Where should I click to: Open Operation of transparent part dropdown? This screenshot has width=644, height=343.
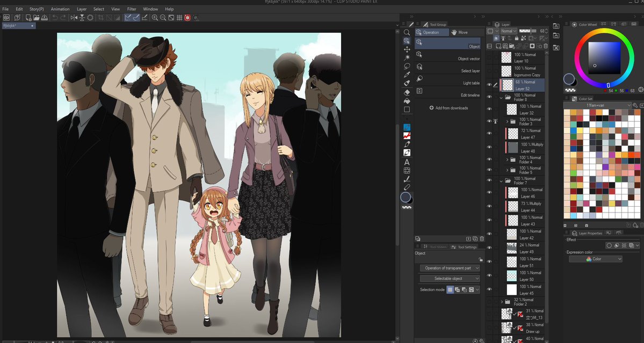pyautogui.click(x=450, y=268)
